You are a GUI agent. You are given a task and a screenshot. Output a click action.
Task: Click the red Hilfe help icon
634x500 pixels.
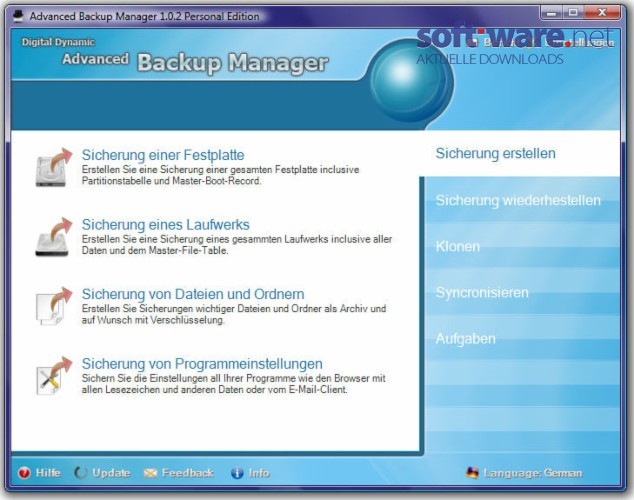[x=24, y=473]
